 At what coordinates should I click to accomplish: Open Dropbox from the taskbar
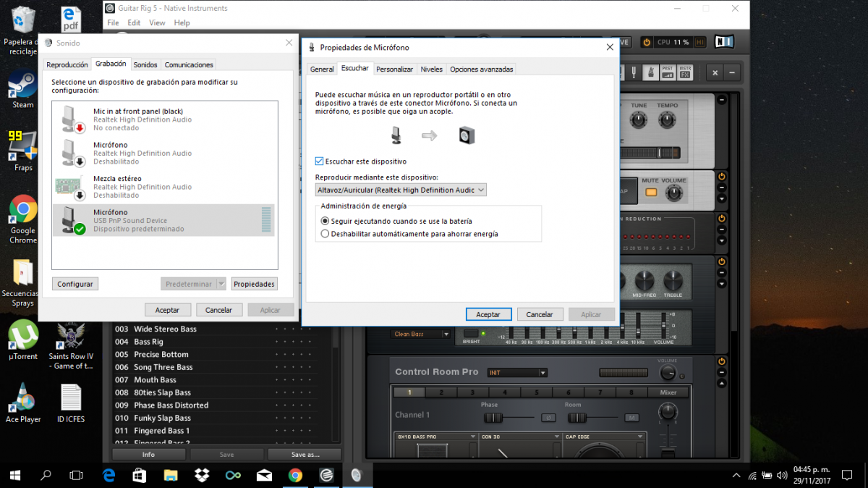point(202,475)
